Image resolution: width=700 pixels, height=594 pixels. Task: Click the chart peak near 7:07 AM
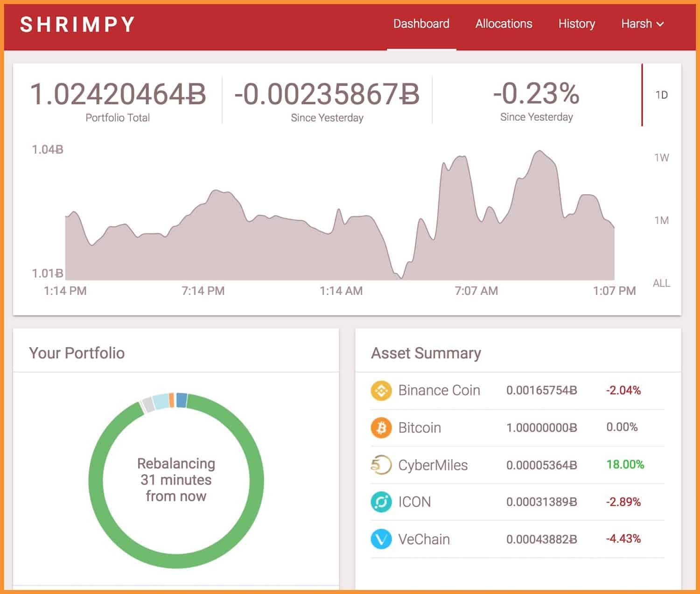(460, 159)
